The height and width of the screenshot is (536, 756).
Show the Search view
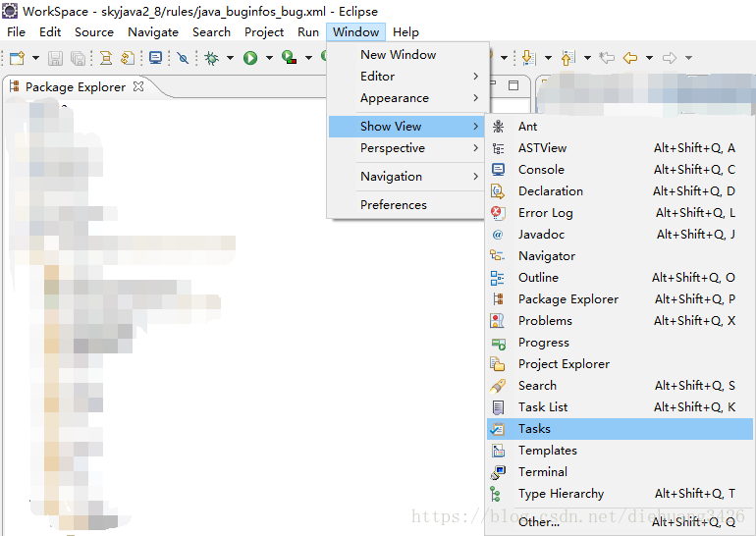click(x=620, y=386)
